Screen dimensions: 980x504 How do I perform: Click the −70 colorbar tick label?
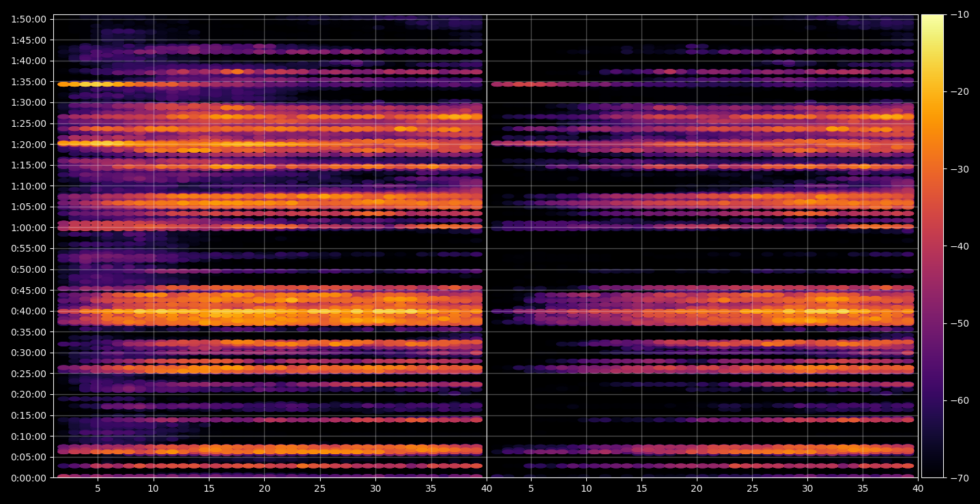[x=959, y=478]
